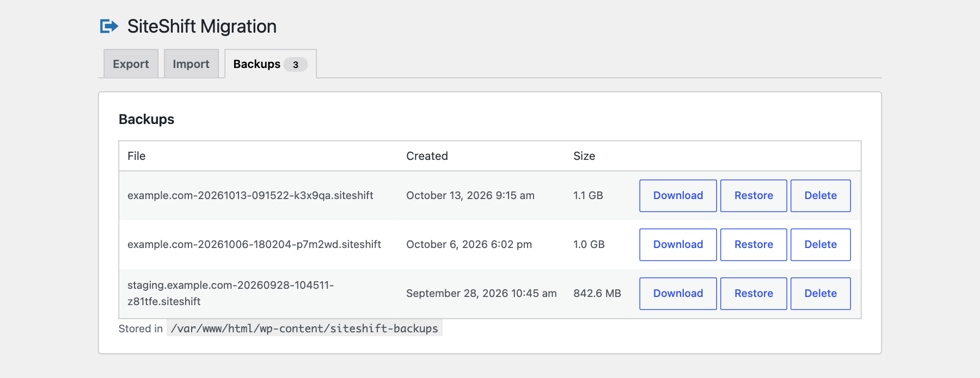Download the k3x9qa backup from October 13
This screenshot has width=980, height=378.
(678, 196)
